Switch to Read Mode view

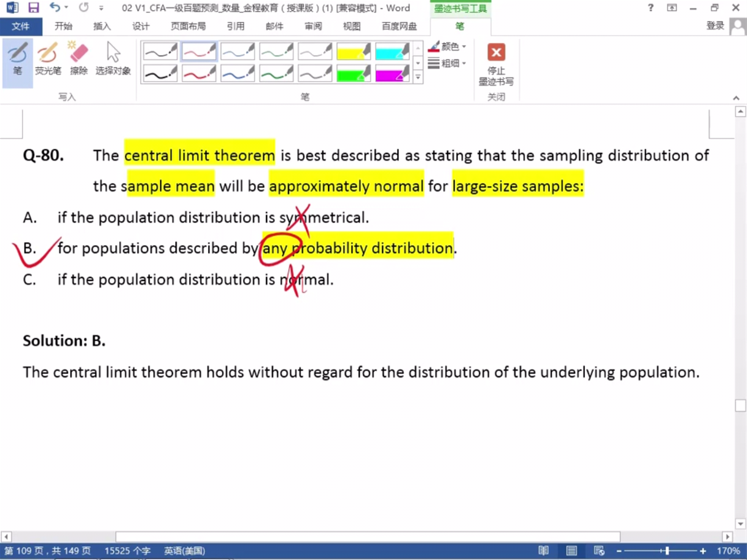pyautogui.click(x=543, y=551)
